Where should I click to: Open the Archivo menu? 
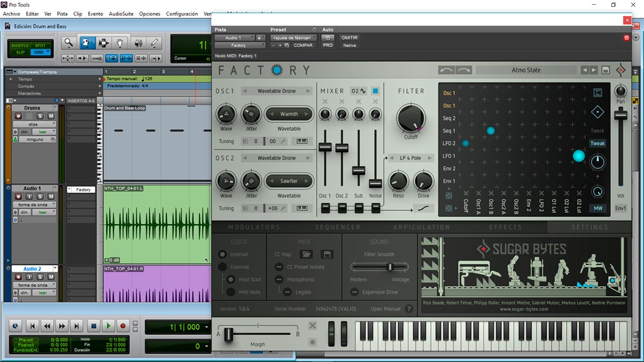pos(12,14)
